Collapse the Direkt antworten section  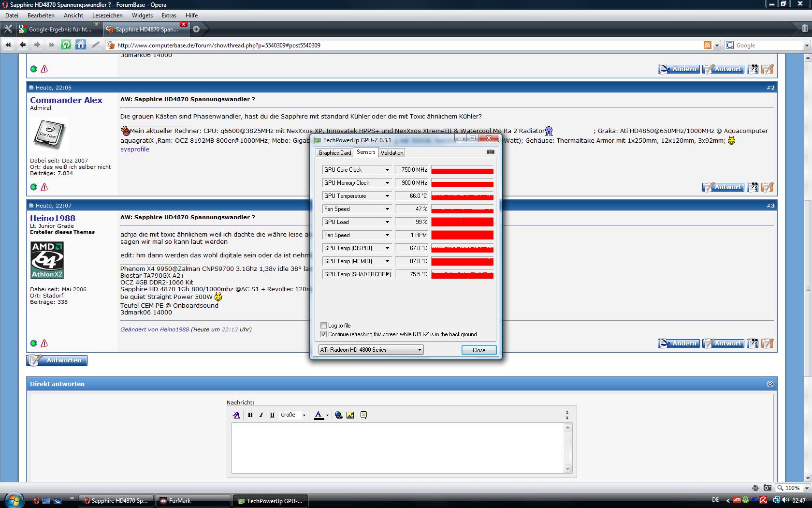770,384
